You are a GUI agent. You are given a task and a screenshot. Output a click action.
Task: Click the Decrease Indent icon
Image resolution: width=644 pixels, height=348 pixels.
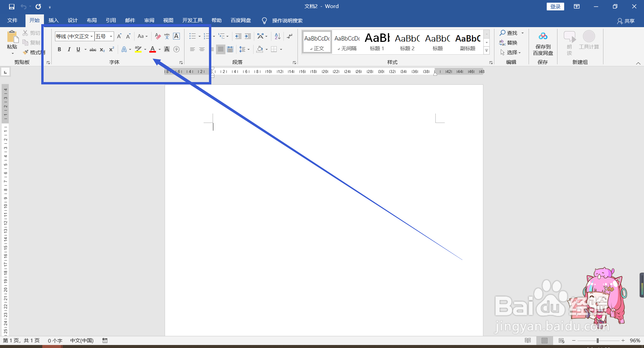238,36
